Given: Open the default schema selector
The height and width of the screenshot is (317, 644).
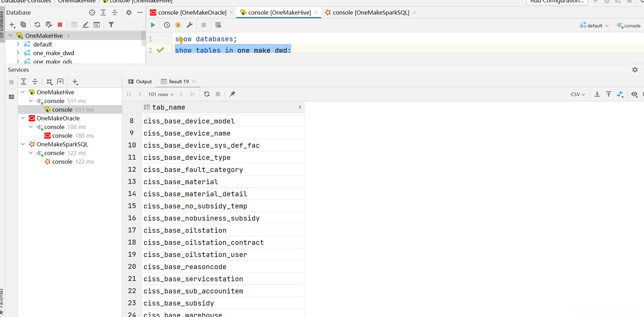Looking at the screenshot, I should pyautogui.click(x=594, y=26).
